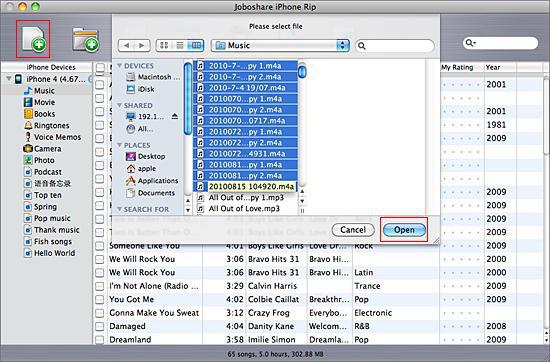Click the iPhone Devices panel header
This screenshot has height=362, width=550.
click(51, 67)
